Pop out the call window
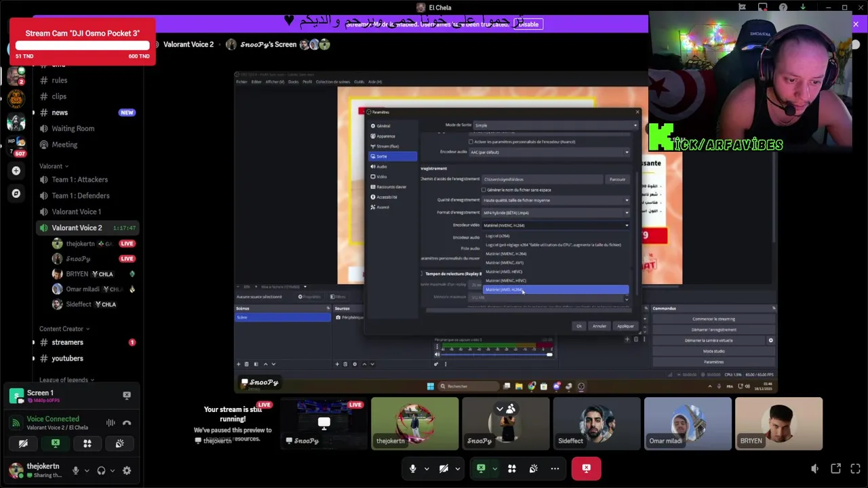 (836, 468)
